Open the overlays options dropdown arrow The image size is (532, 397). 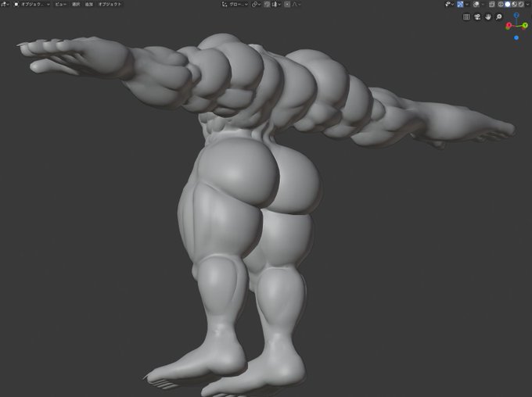point(483,4)
